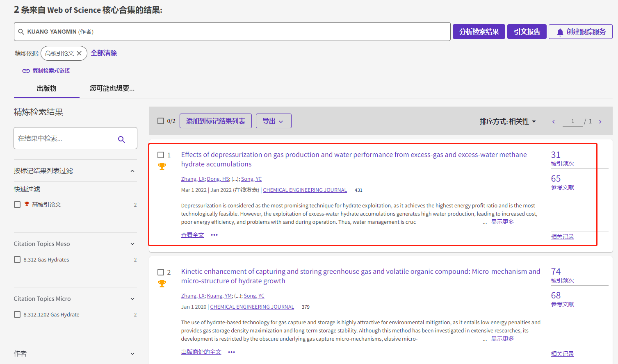Click highly cited trophy icon of result 1
Screen dimensions: 618x364
pyautogui.click(x=162, y=166)
